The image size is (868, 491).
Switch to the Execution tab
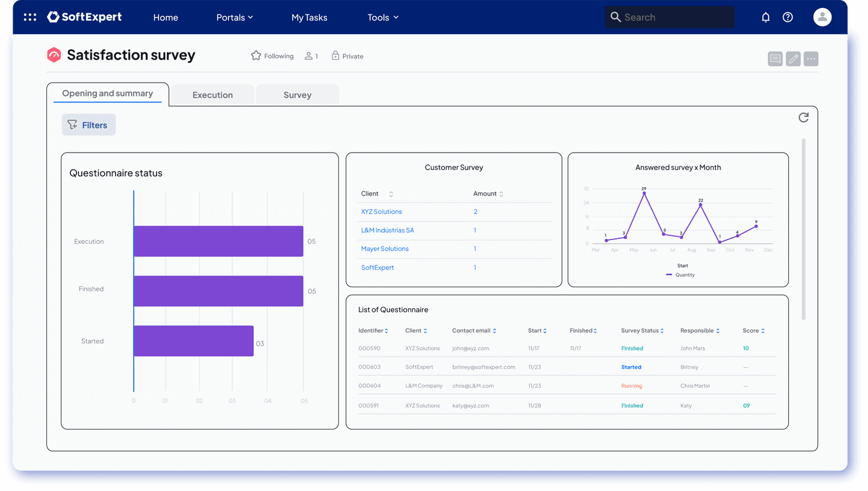click(213, 95)
